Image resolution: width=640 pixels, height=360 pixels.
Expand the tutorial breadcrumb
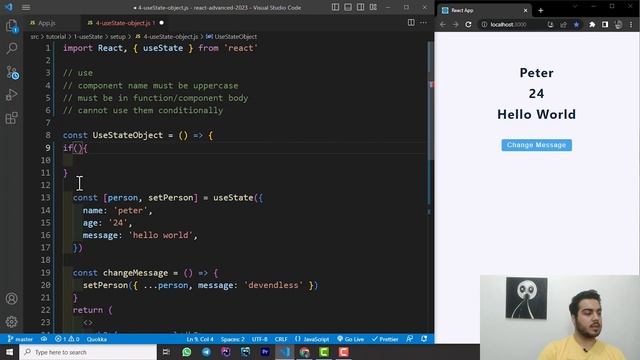point(56,37)
